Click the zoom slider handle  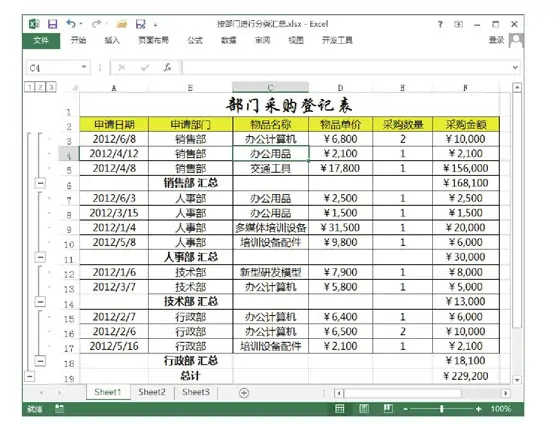point(442,409)
